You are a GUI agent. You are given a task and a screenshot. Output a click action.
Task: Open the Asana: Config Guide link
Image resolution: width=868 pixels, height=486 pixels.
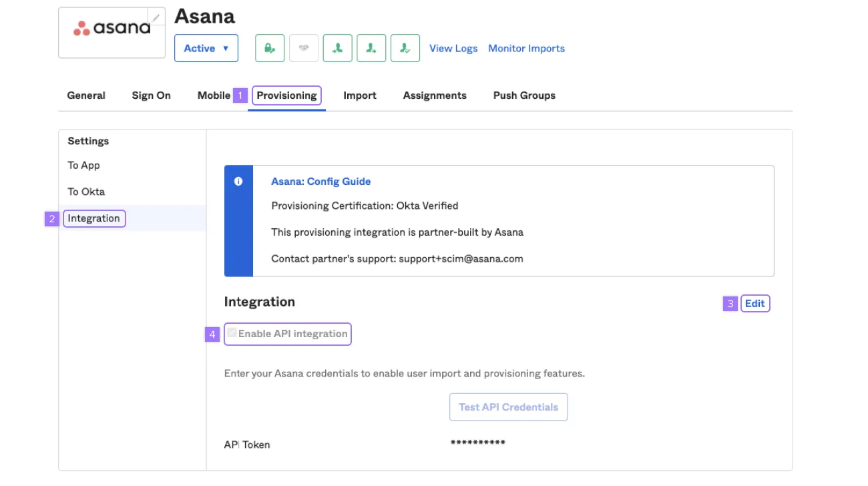click(x=320, y=182)
